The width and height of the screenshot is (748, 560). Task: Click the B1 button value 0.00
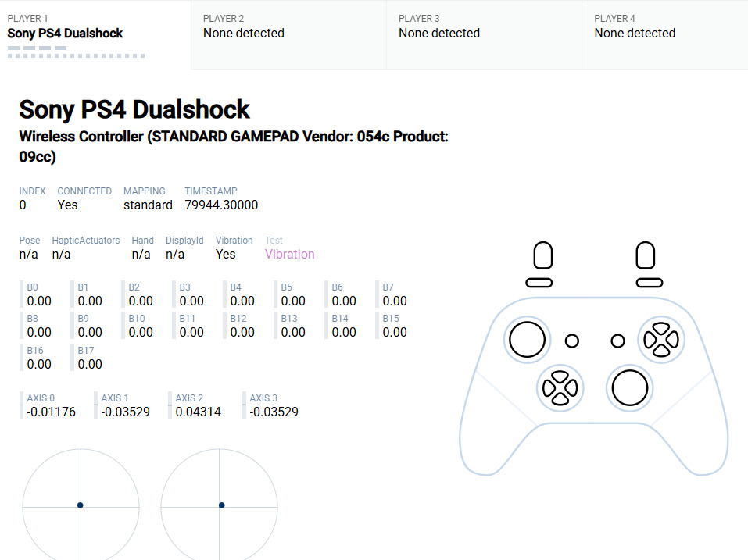[x=90, y=301]
